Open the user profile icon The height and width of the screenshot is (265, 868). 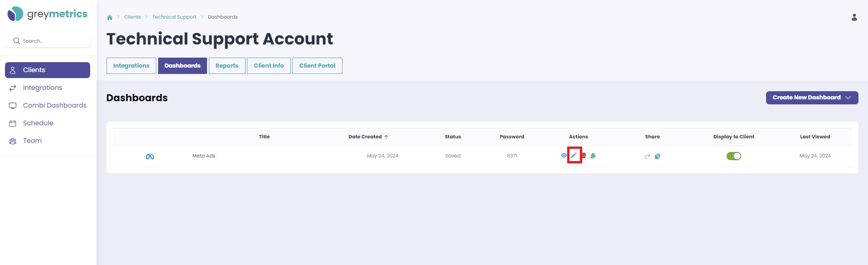[854, 17]
